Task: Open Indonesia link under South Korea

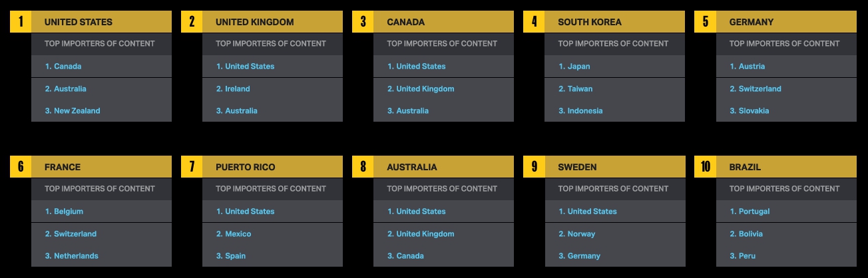Action: pos(580,111)
